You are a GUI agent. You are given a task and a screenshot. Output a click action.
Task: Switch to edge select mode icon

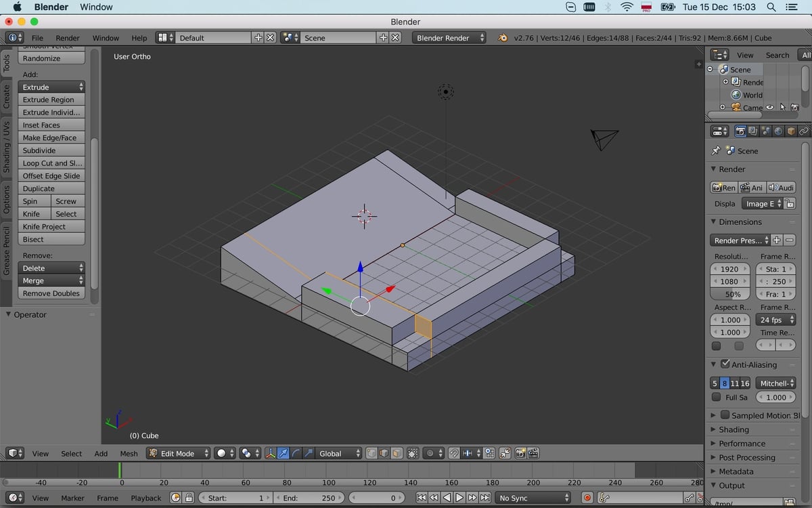[x=384, y=453]
